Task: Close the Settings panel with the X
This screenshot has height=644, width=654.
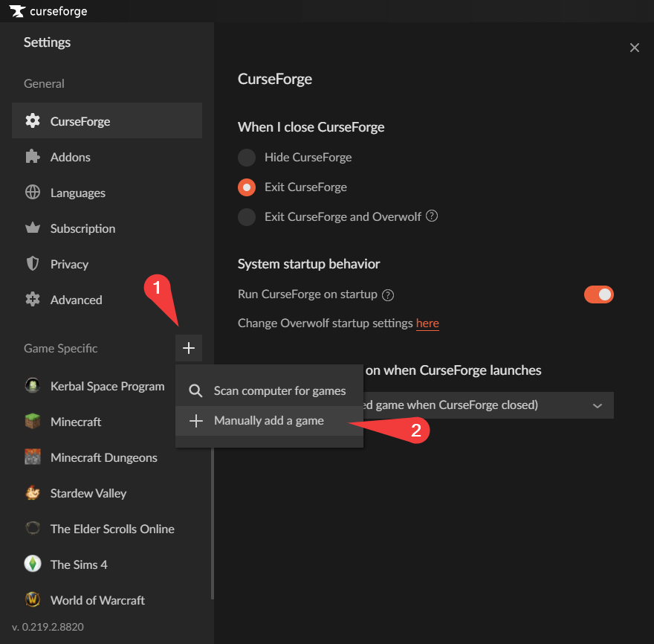Action: (634, 48)
